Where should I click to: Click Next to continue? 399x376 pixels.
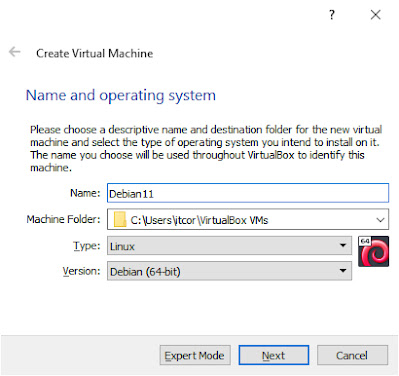coord(274,355)
